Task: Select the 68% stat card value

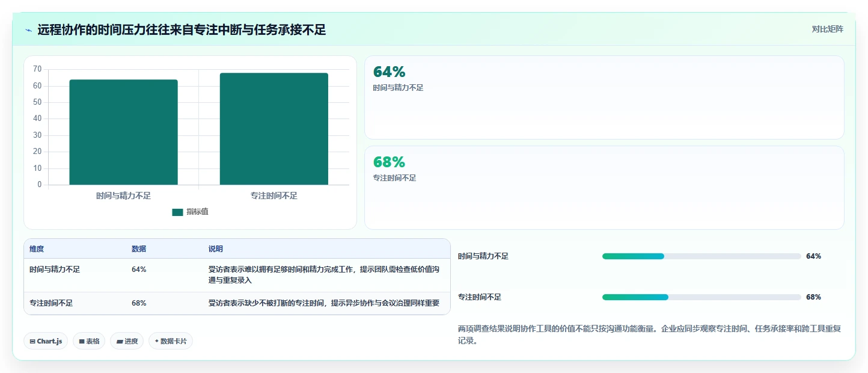Action: pyautogui.click(x=390, y=162)
